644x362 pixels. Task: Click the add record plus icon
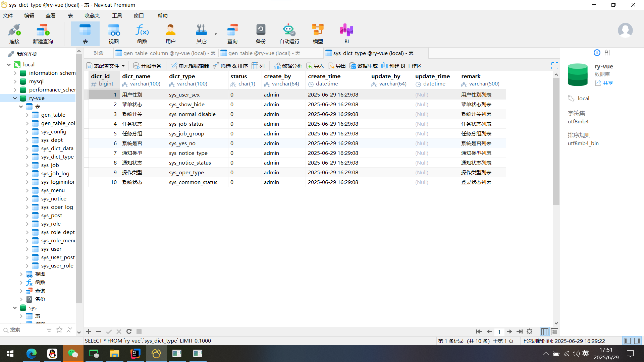pos(89,331)
